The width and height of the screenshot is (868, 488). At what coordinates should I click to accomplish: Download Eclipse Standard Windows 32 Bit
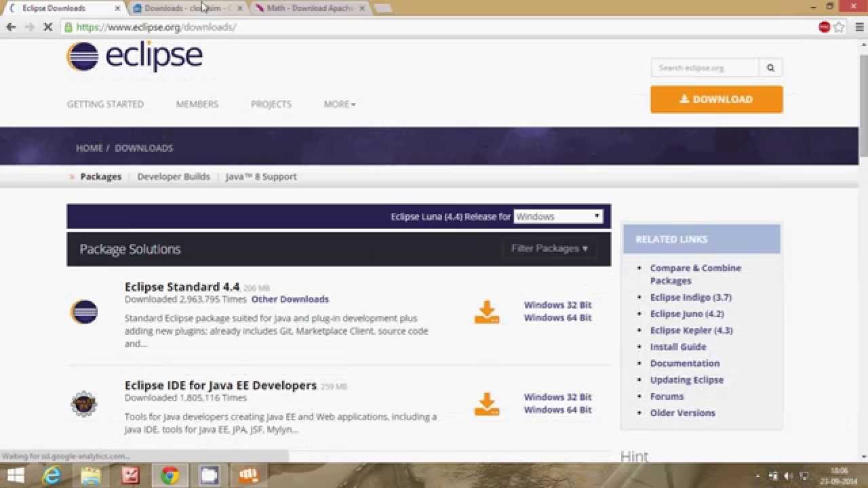(557, 305)
